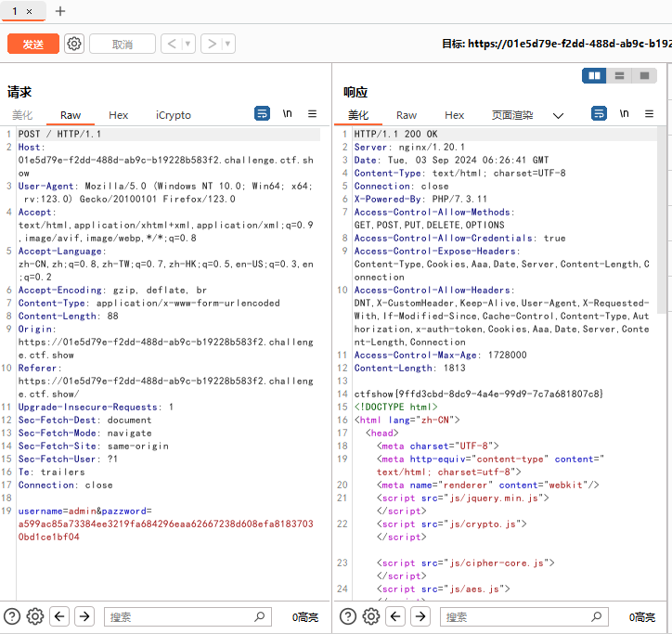672x634 pixels.
Task: Add a new Repeater tab with plus
Action: [60, 11]
